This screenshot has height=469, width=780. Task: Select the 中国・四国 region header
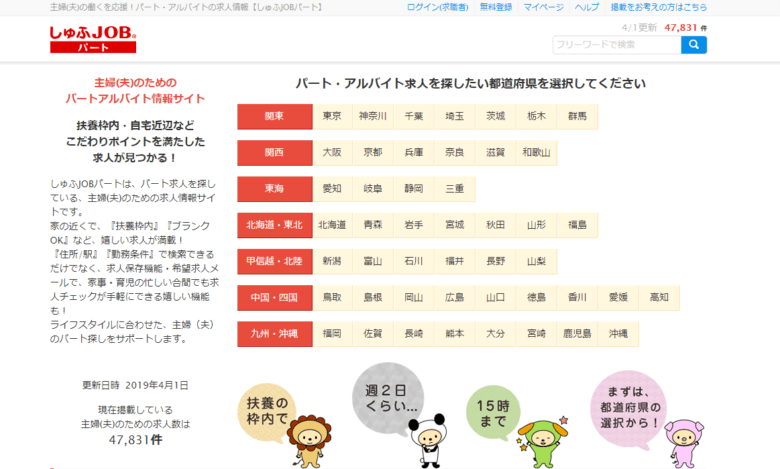click(275, 298)
